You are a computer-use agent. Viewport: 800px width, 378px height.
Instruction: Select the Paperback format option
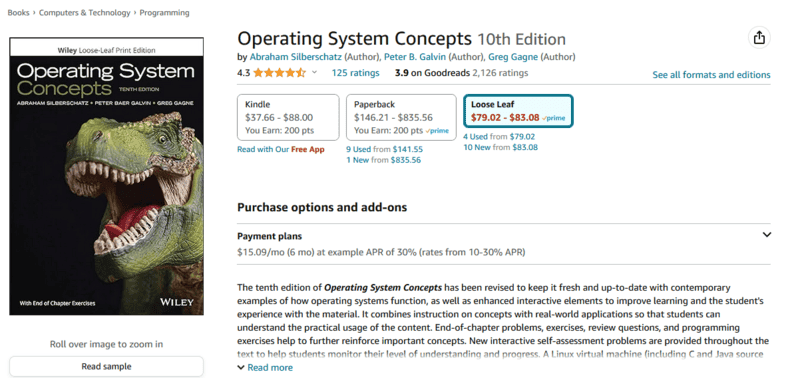click(401, 117)
